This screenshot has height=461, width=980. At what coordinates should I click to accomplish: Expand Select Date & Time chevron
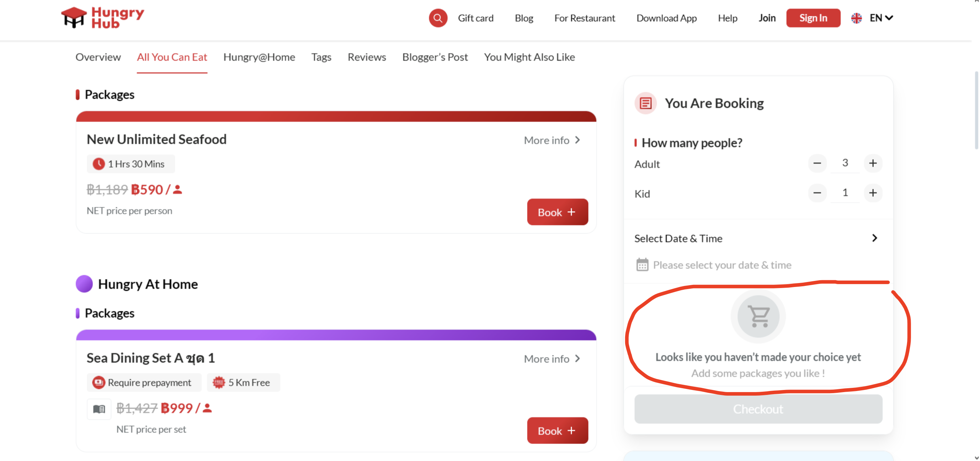(875, 238)
